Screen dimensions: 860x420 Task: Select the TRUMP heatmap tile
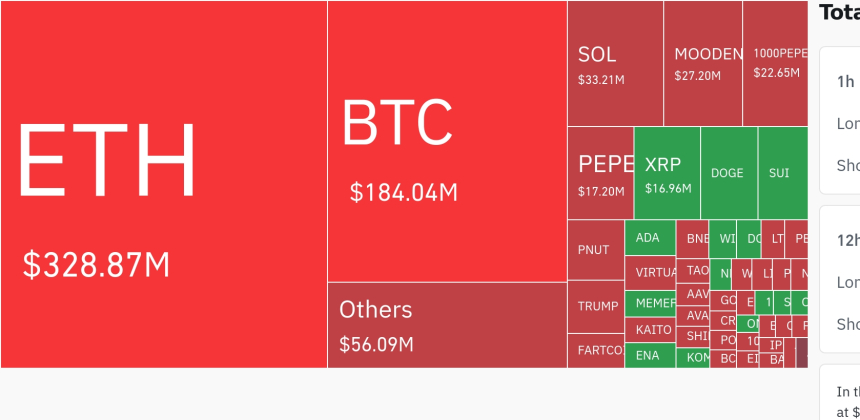coord(595,306)
